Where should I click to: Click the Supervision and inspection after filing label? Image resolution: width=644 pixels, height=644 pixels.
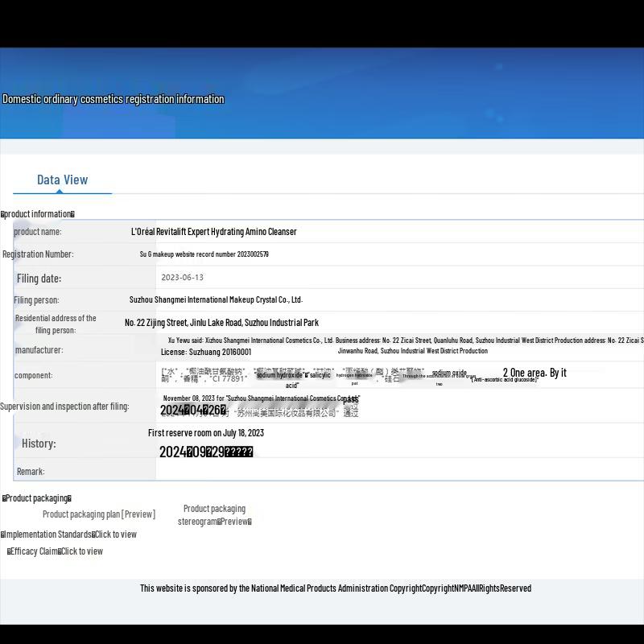tap(64, 407)
